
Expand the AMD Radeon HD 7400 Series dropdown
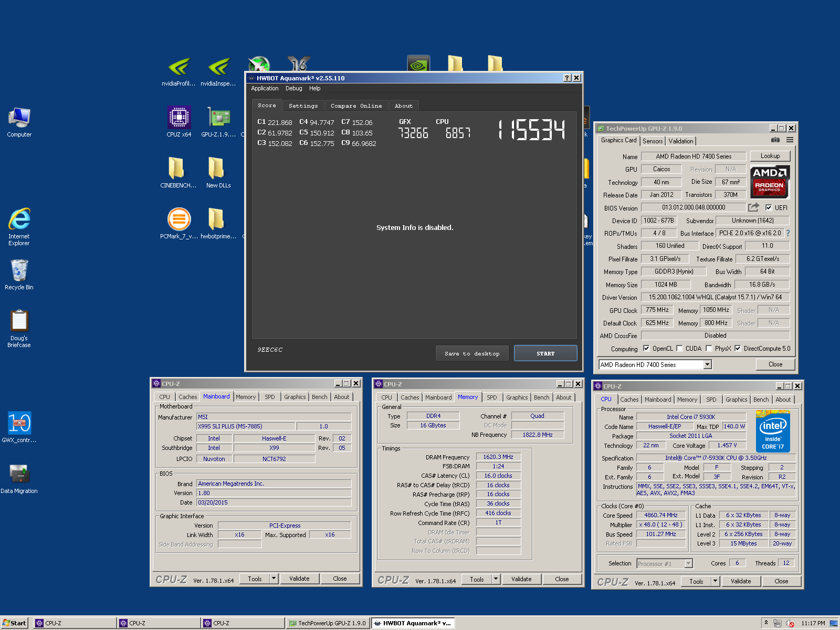(707, 364)
